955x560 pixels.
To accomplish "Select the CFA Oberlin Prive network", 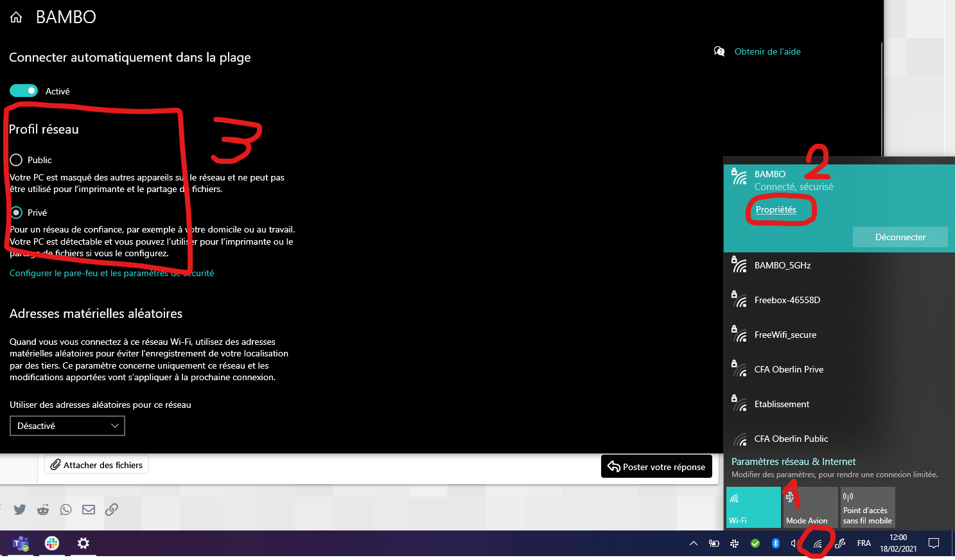I will pos(839,369).
